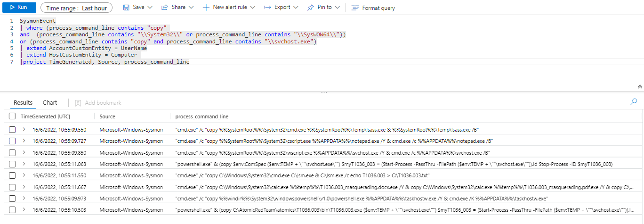Click the Save disk icon
644x224 pixels.
126,8
